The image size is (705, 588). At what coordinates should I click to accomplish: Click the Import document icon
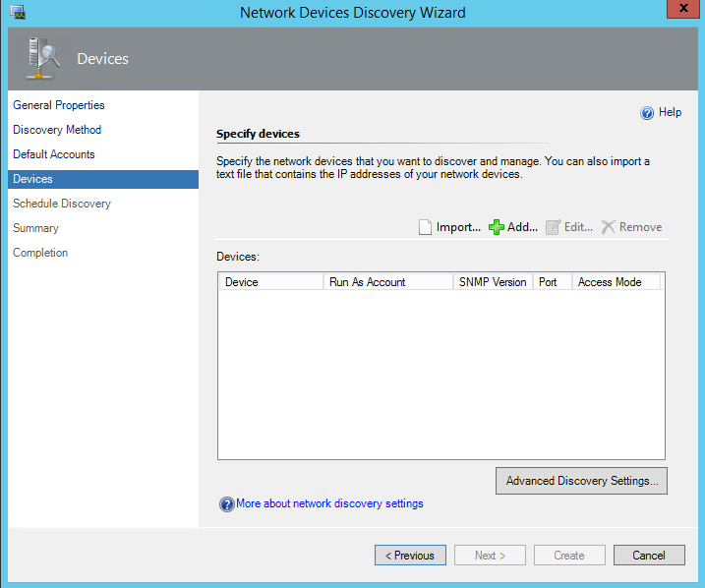(x=425, y=227)
